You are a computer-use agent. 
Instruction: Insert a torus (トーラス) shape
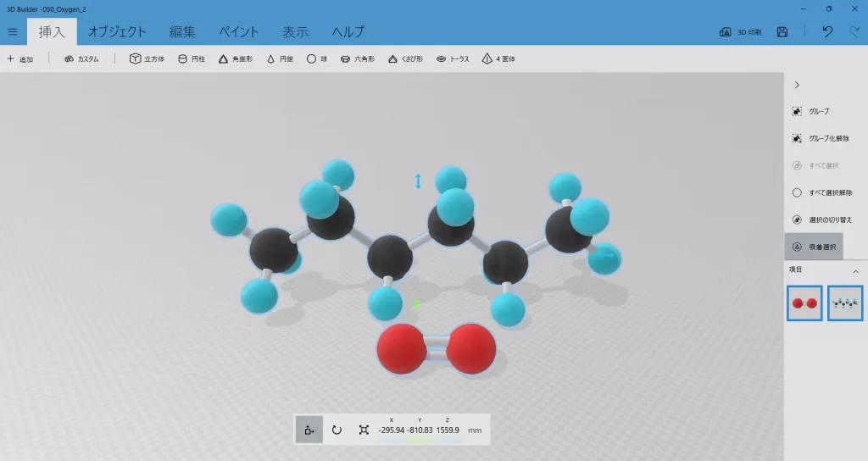tap(453, 59)
